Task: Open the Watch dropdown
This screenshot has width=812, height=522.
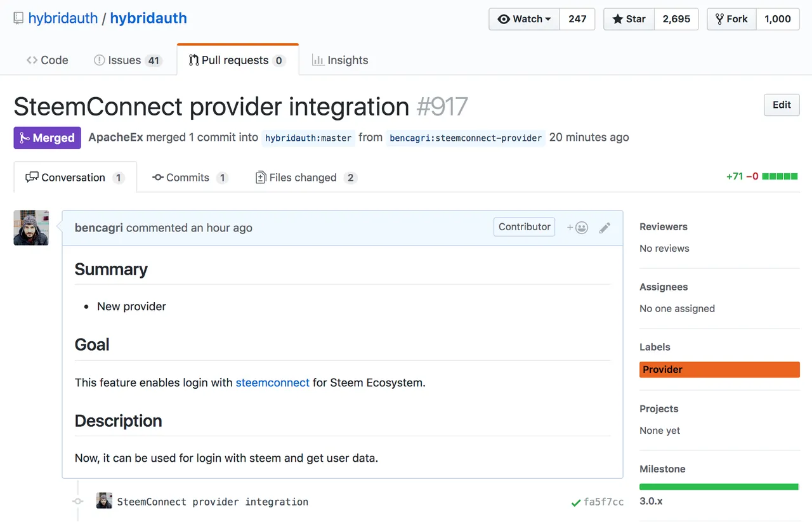Action: coord(524,19)
